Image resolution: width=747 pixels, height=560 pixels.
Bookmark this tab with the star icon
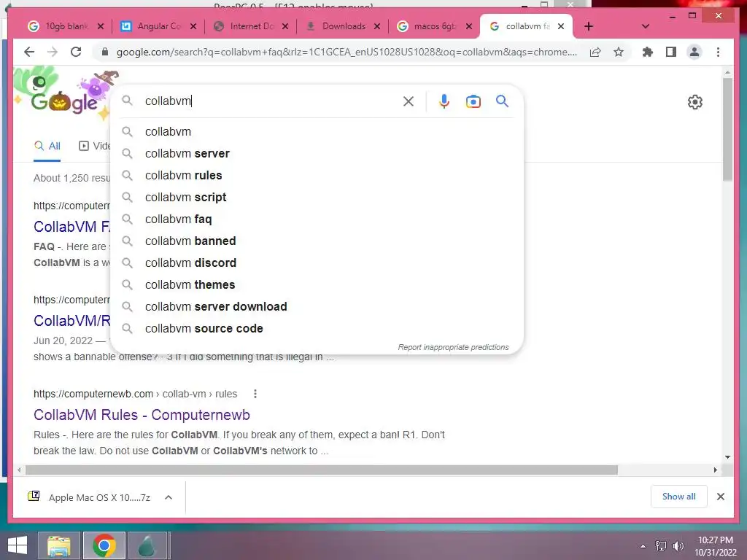click(x=619, y=52)
